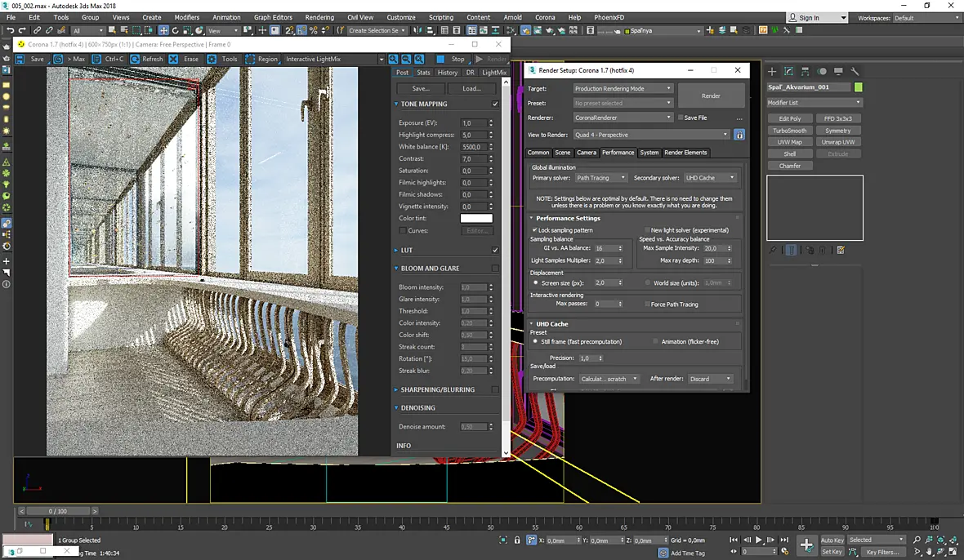The width and height of the screenshot is (964, 560).
Task: Toggle the Angle Snap icon
Action: tap(301, 30)
